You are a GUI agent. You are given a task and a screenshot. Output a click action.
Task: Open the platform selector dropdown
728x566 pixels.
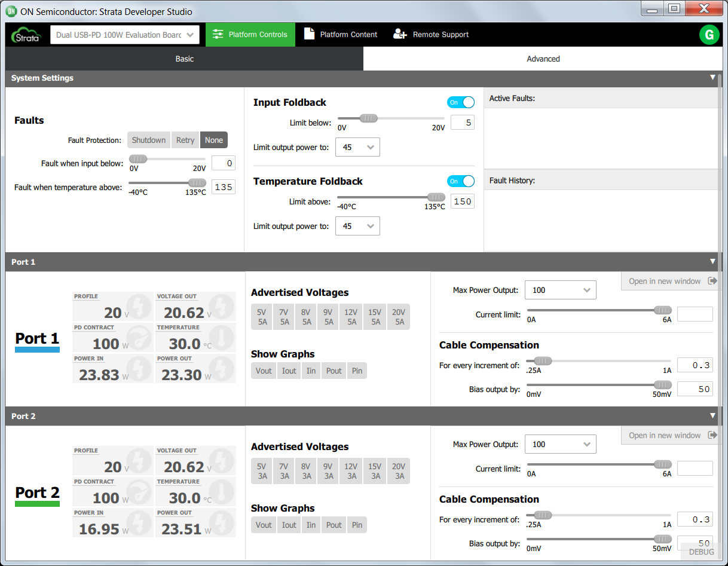tap(125, 35)
